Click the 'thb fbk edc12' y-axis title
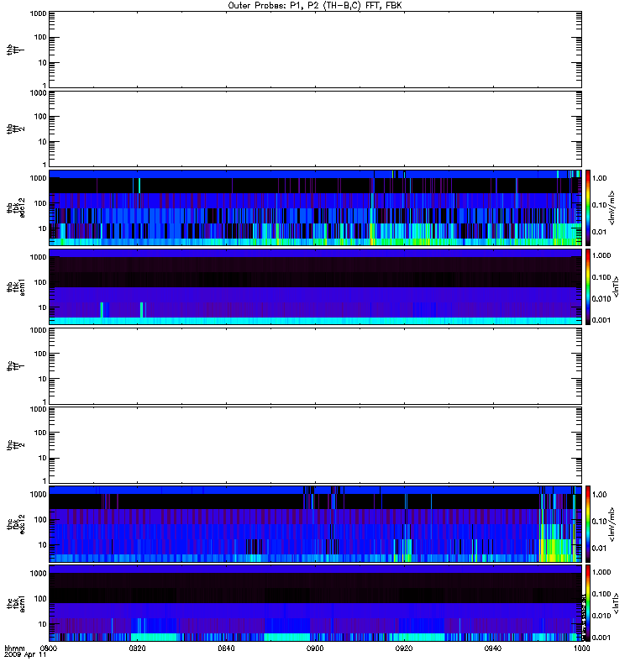Viewport: 630px width, 672px height. click(x=15, y=207)
